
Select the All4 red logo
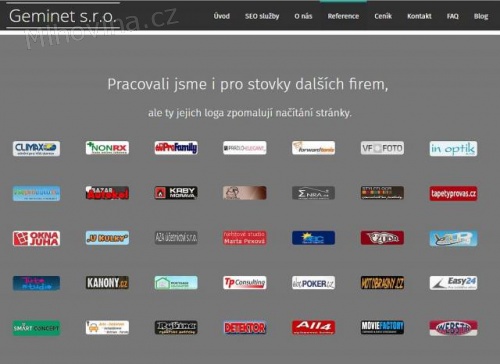pos(313,327)
